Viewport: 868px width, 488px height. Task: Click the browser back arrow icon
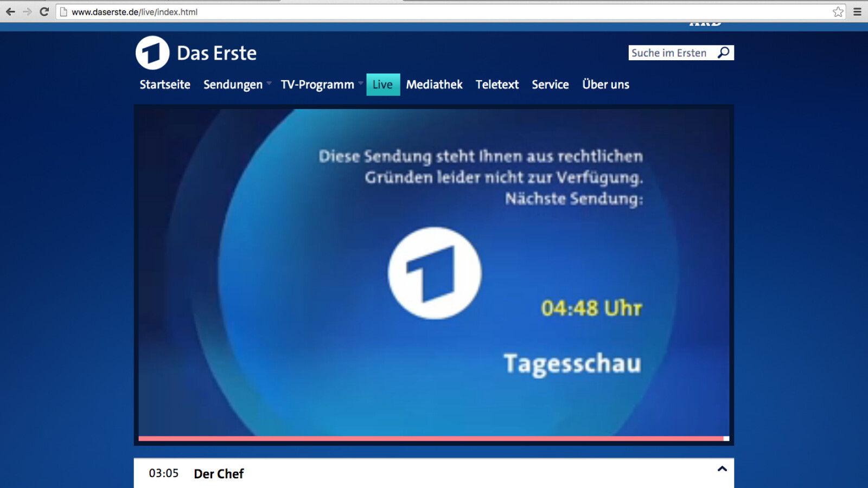point(11,11)
